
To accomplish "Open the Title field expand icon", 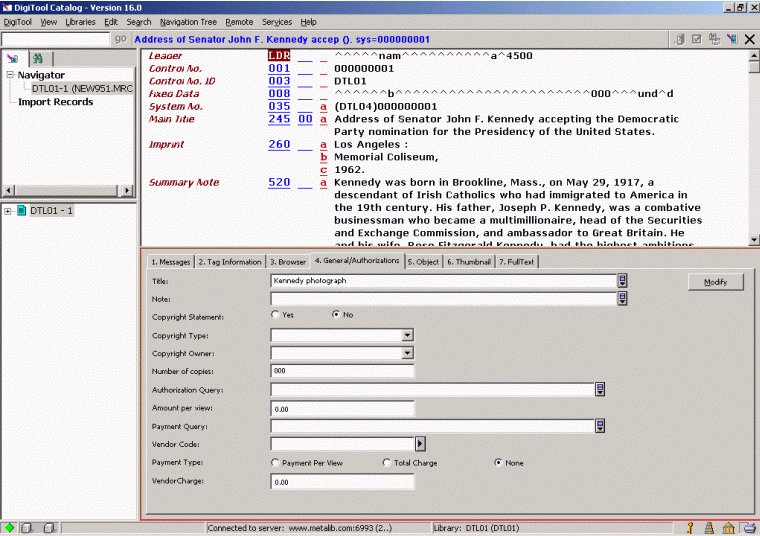I will tap(622, 281).
